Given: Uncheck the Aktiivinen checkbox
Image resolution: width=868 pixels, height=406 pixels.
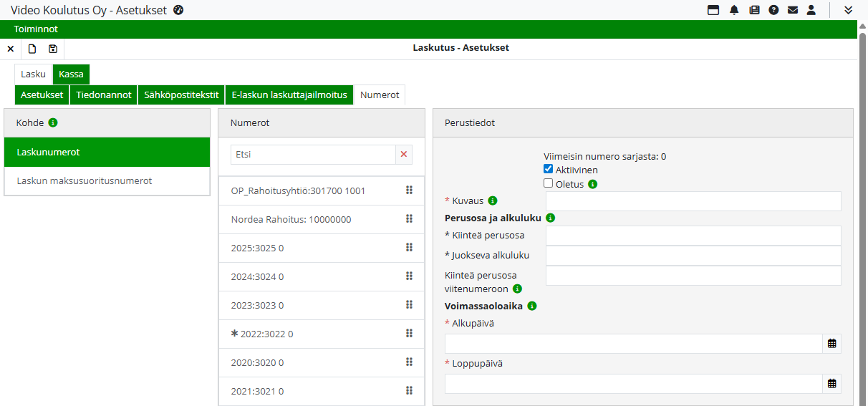Looking at the screenshot, I should [549, 170].
